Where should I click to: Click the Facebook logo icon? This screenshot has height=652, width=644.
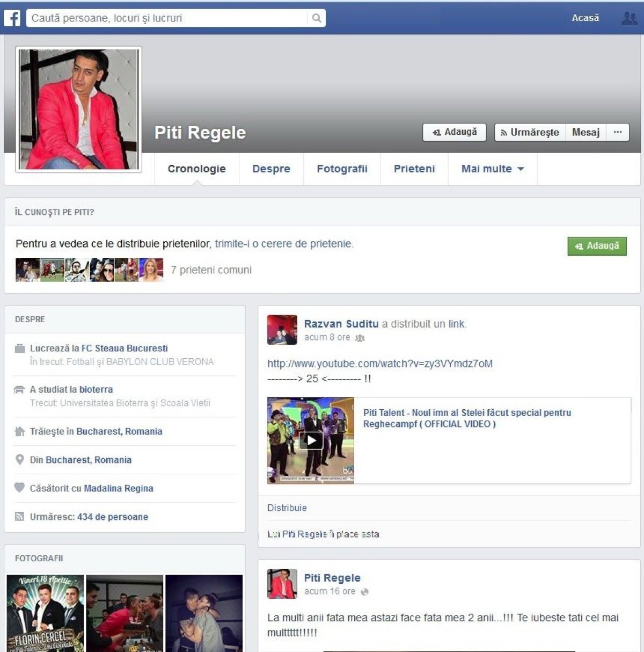coord(12,18)
